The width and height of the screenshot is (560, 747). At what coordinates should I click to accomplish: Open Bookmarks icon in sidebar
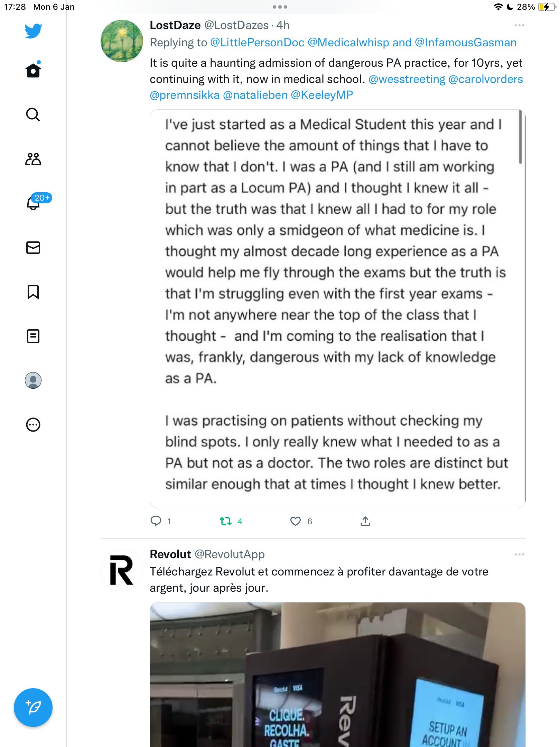[x=33, y=292]
